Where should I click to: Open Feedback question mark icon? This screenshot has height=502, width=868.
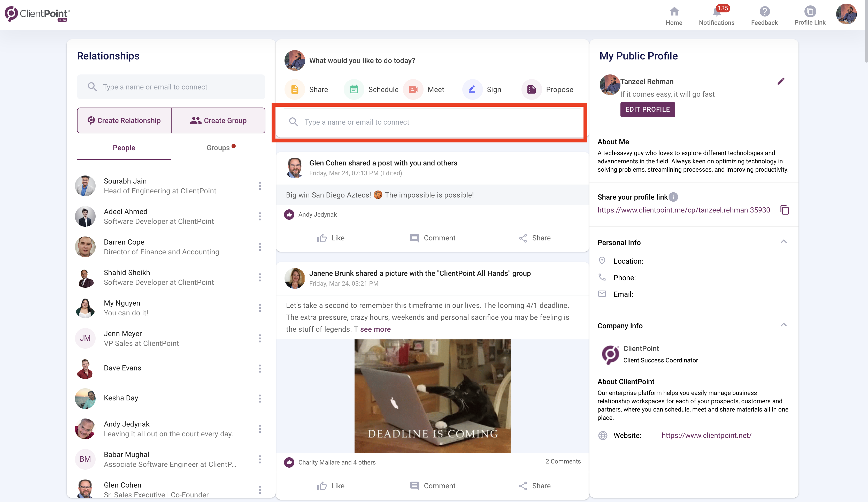[x=764, y=12]
